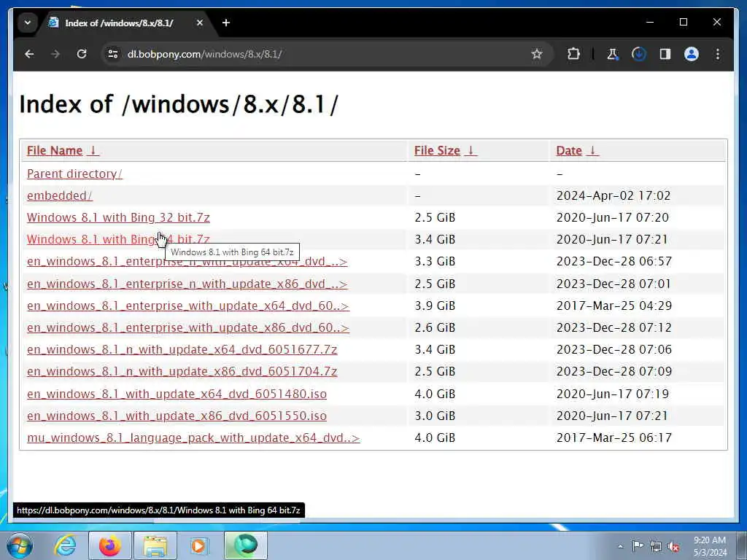The image size is (747, 560).
Task: Open the Windows Start menu
Action: (20, 545)
